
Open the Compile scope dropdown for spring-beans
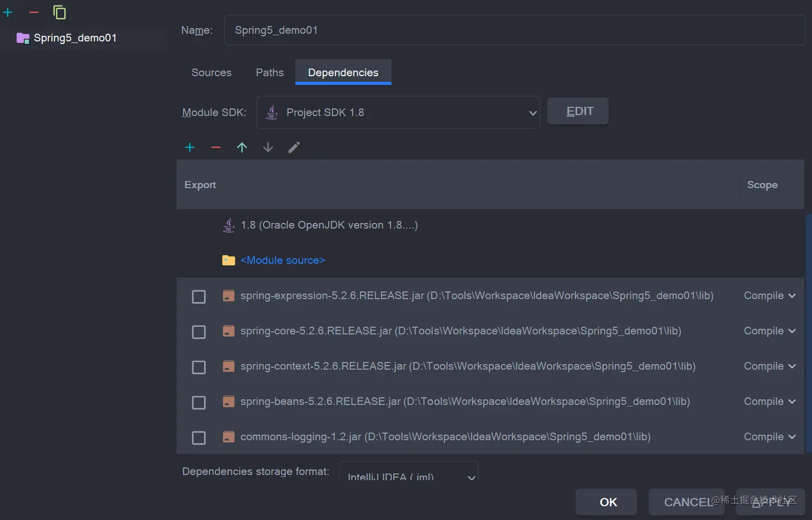coord(770,401)
